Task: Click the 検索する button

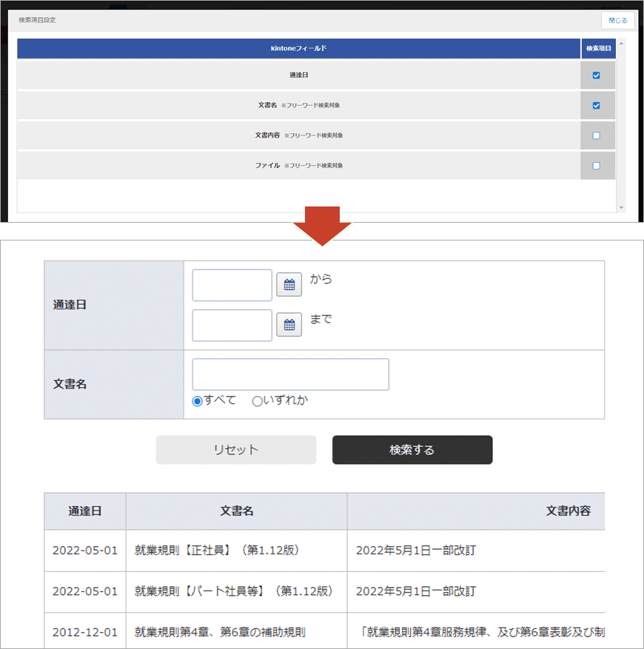Action: click(x=412, y=450)
